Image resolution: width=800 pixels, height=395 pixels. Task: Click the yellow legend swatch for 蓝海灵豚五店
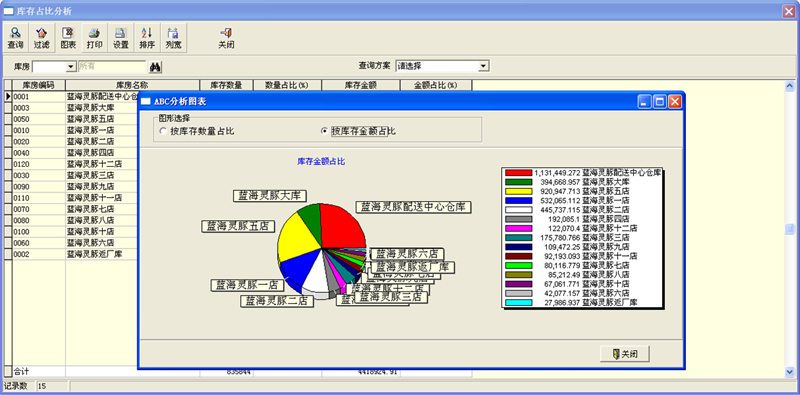(x=518, y=191)
